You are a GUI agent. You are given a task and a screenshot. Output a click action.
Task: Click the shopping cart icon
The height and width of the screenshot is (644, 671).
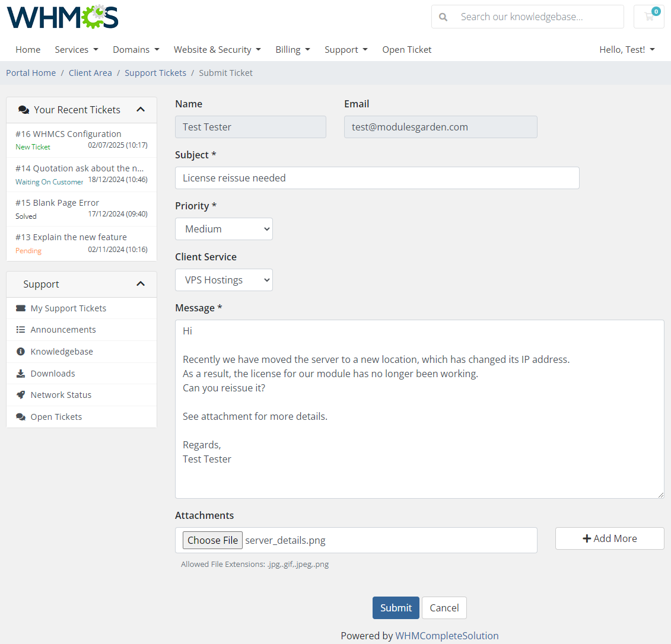click(648, 17)
